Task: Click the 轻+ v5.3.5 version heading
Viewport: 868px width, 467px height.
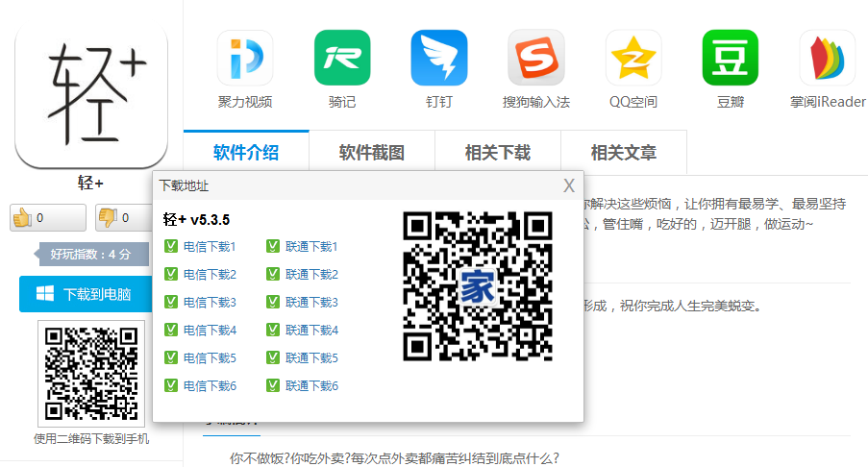Action: 196,220
